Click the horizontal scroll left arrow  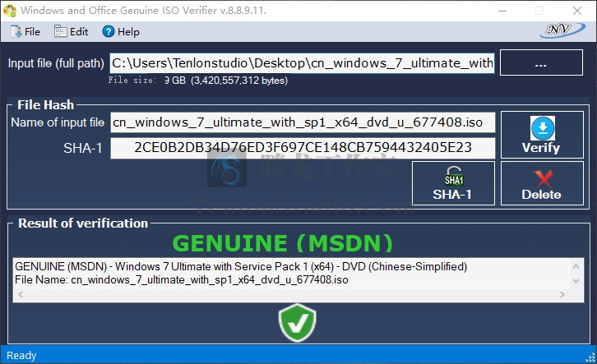click(21, 294)
